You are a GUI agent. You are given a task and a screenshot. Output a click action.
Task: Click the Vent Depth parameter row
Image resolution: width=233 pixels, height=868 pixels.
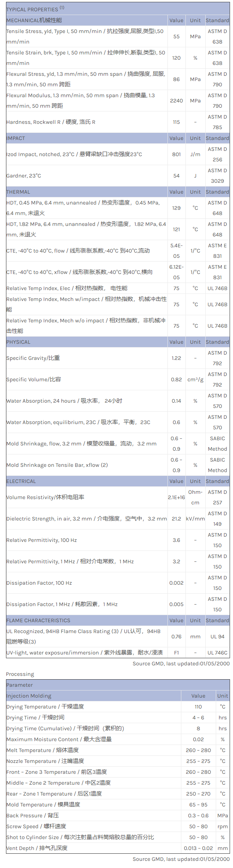pos(37,848)
